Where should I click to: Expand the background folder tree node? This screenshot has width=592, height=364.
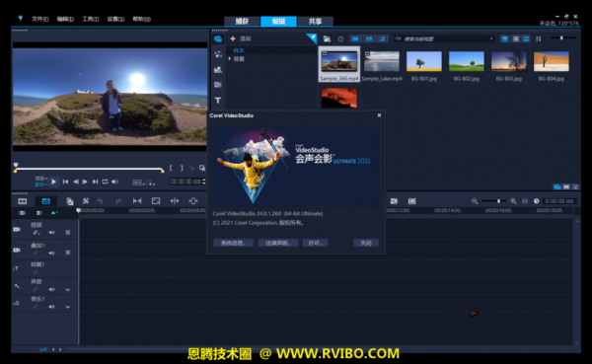tap(230, 59)
